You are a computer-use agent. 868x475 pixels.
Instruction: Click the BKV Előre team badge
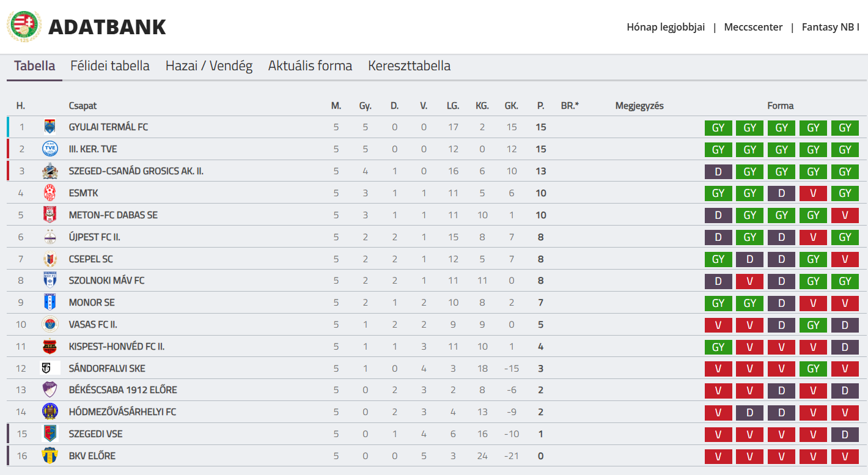[x=50, y=456]
